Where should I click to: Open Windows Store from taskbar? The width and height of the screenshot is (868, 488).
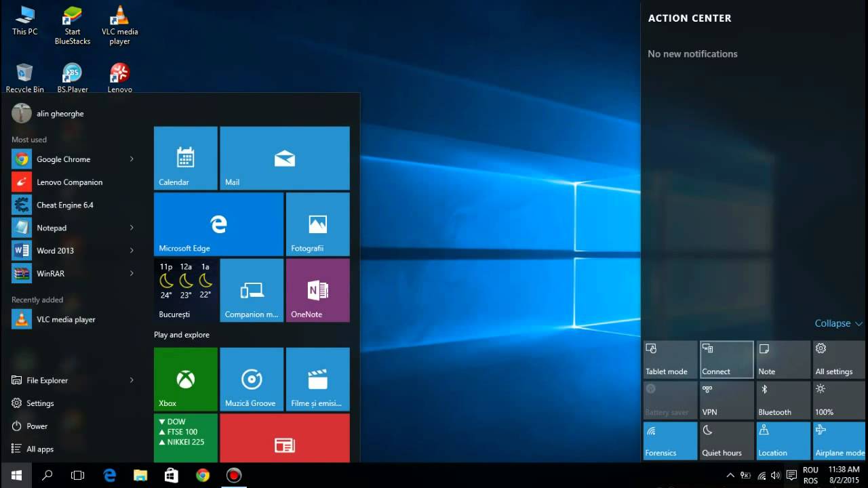click(172, 475)
